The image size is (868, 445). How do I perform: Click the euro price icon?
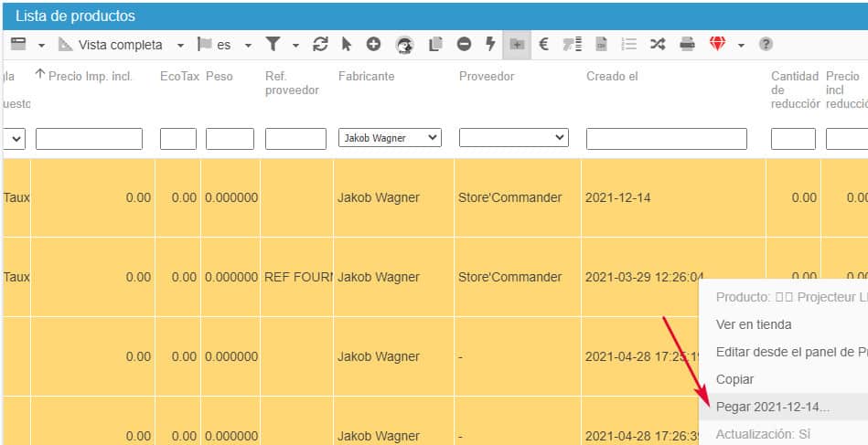544,44
